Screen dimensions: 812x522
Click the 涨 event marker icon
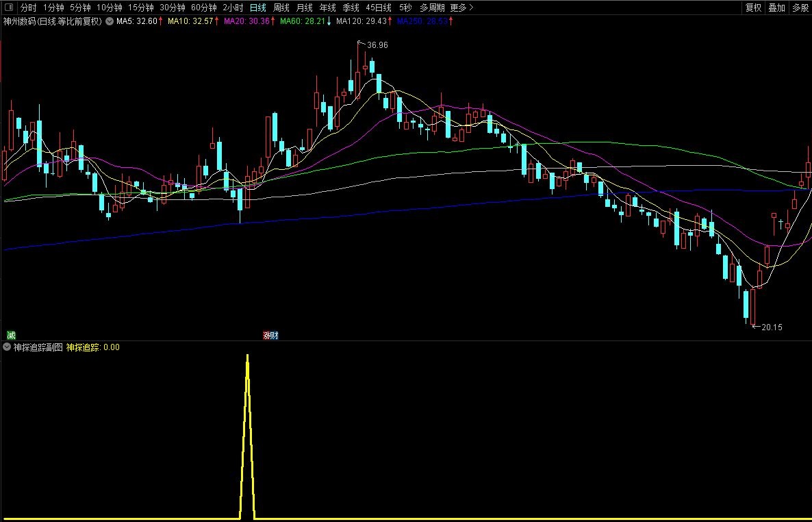[x=267, y=336]
